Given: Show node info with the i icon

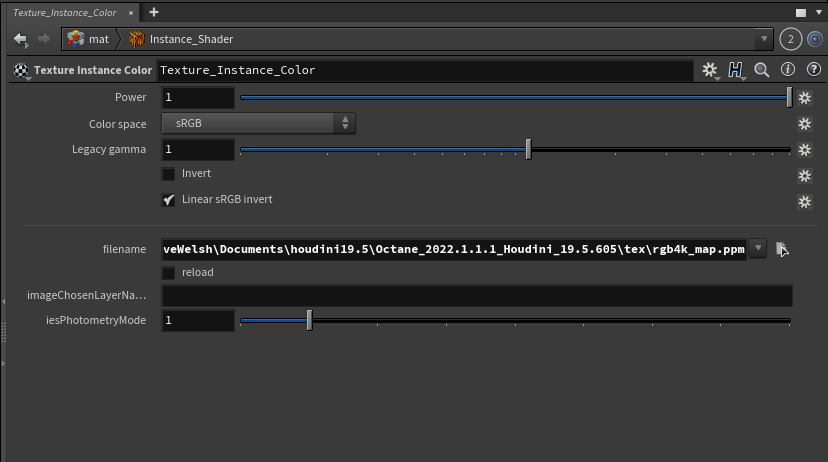Looking at the screenshot, I should pos(788,69).
